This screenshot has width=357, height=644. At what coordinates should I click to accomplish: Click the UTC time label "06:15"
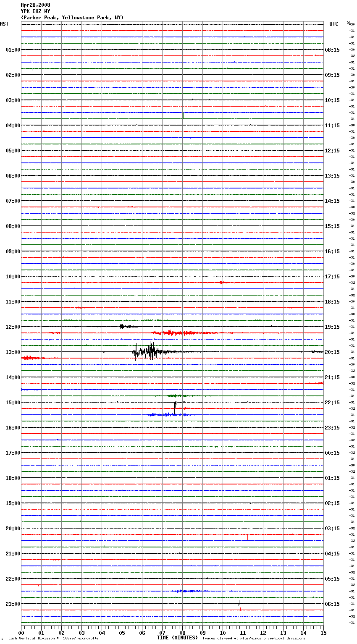(x=332, y=604)
